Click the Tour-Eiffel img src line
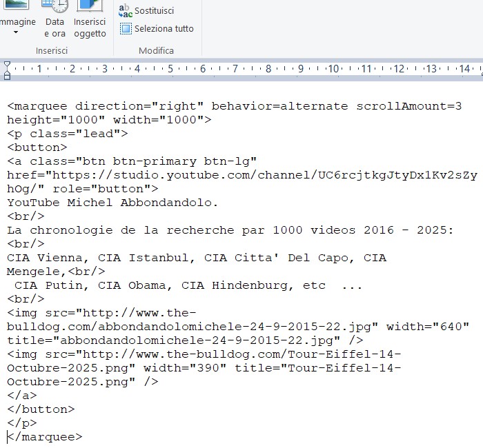Screen dimensions: 483x448 (x=207, y=354)
